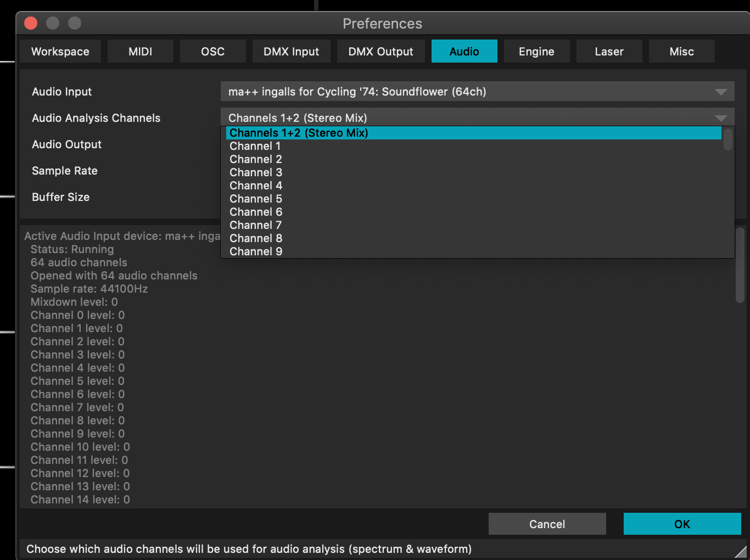
Task: Click the dropdown list scrollbar
Action: (x=727, y=140)
